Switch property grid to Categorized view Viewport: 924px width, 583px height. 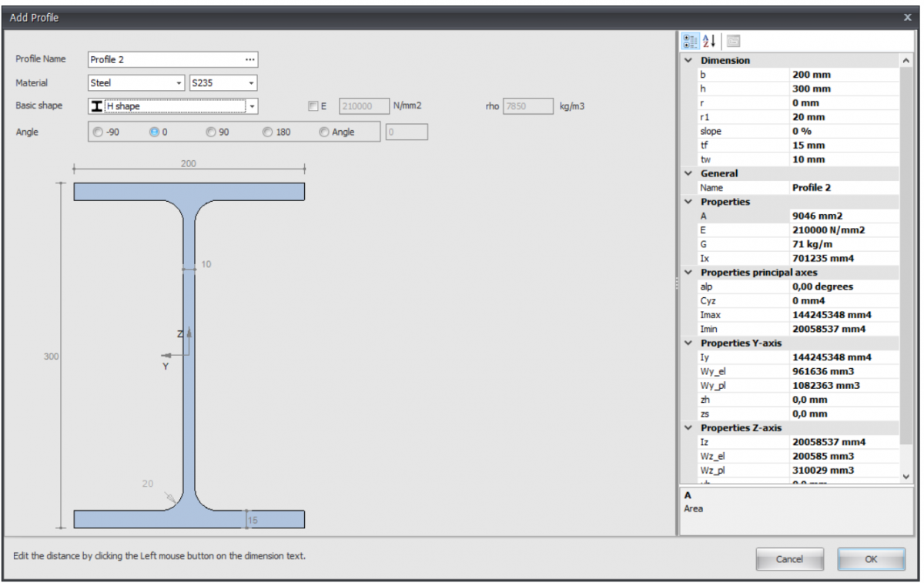click(691, 41)
